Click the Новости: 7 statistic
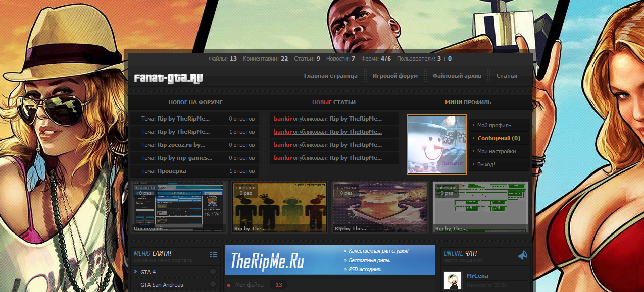The image size is (644, 292). click(340, 59)
